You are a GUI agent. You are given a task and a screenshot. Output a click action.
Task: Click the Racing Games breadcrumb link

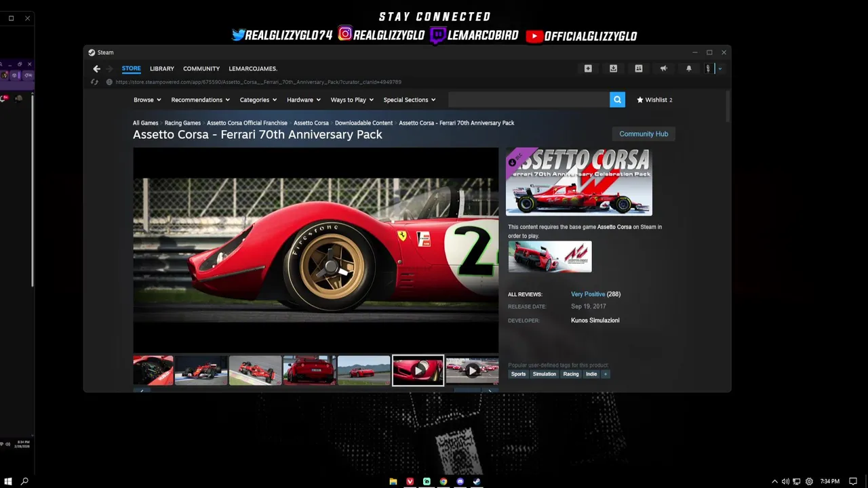tap(182, 123)
